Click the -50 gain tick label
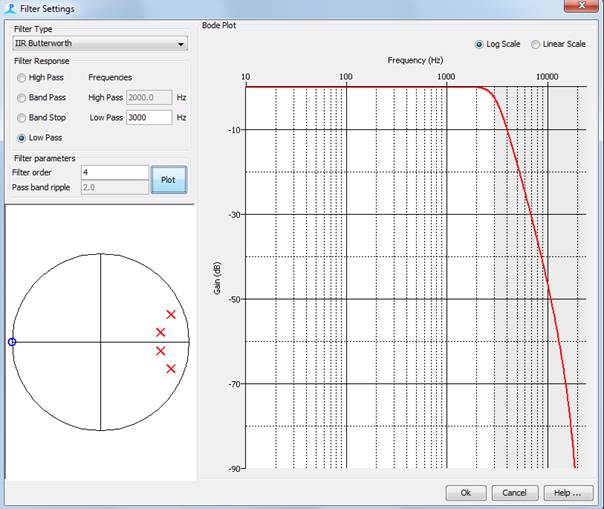This screenshot has height=509, width=604. point(234,299)
